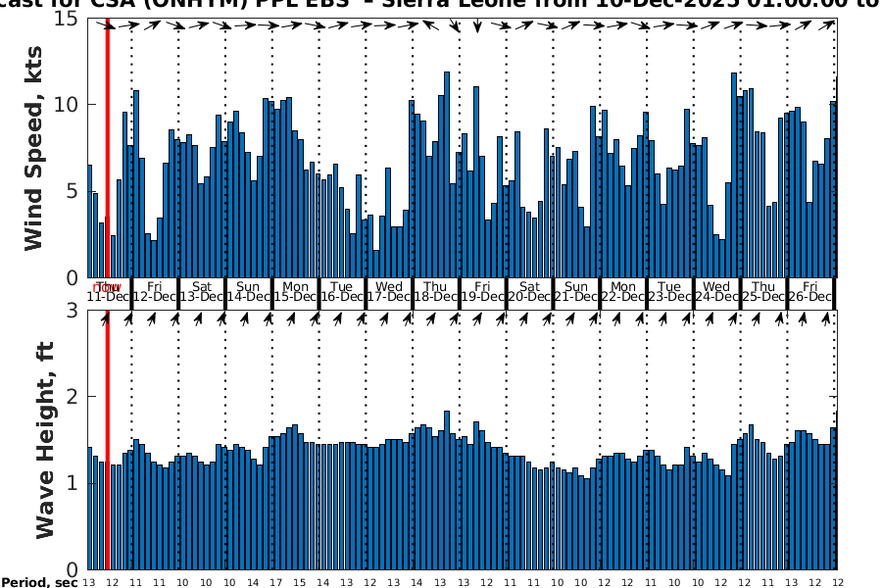Select the first wave direction arrow in wave chart
The height and width of the screenshot is (588, 882).
click(106, 318)
